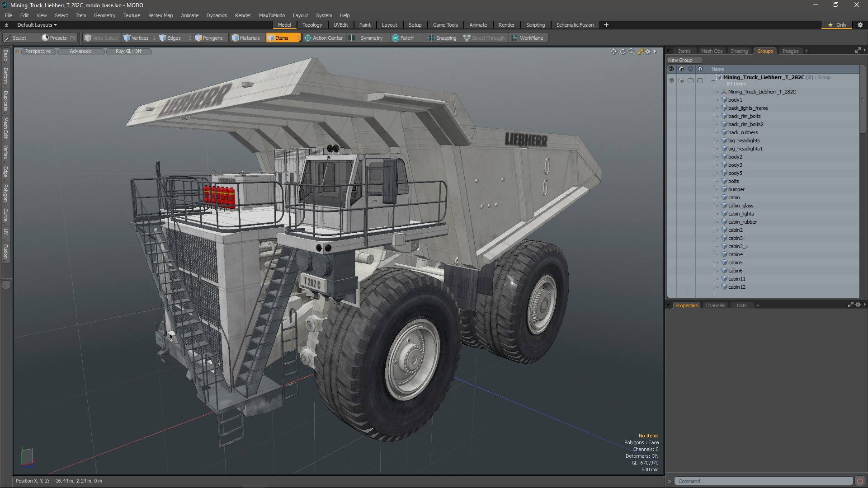
Task: Open the Deform sidebar tab
Action: 5,76
